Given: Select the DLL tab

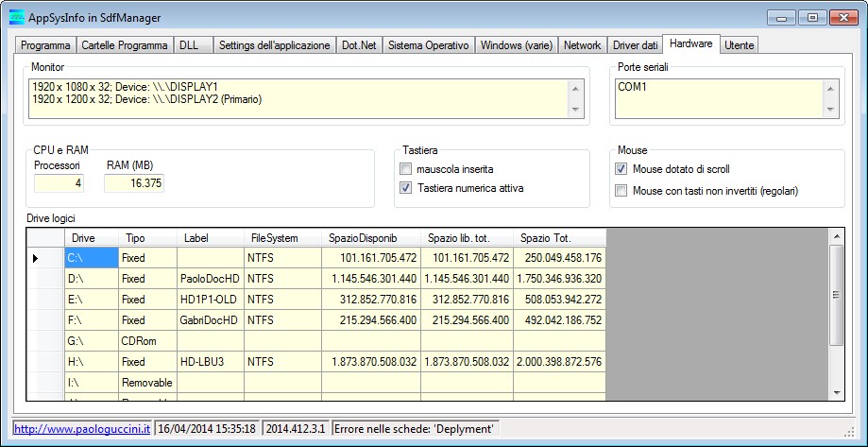Looking at the screenshot, I should click(x=194, y=45).
